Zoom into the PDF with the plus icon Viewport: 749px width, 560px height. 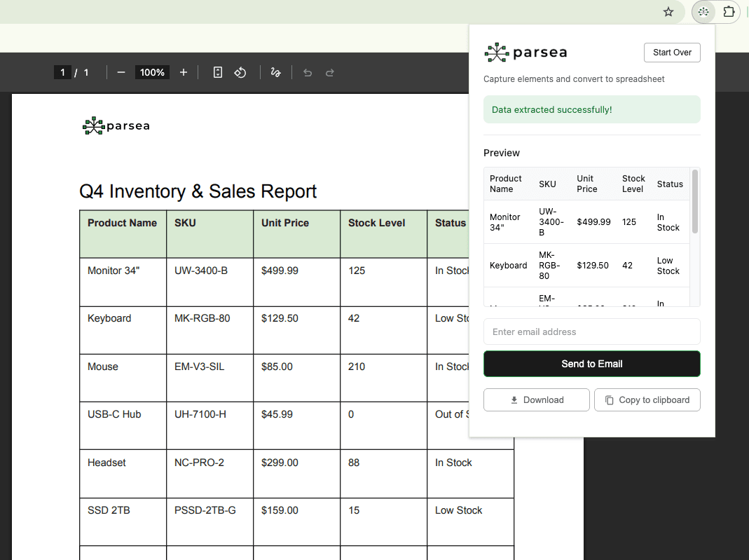(x=183, y=72)
